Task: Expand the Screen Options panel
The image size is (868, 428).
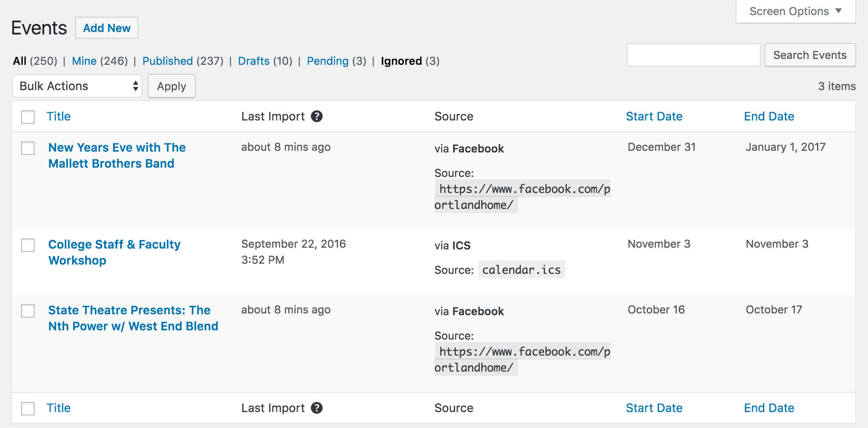Action: click(x=796, y=11)
